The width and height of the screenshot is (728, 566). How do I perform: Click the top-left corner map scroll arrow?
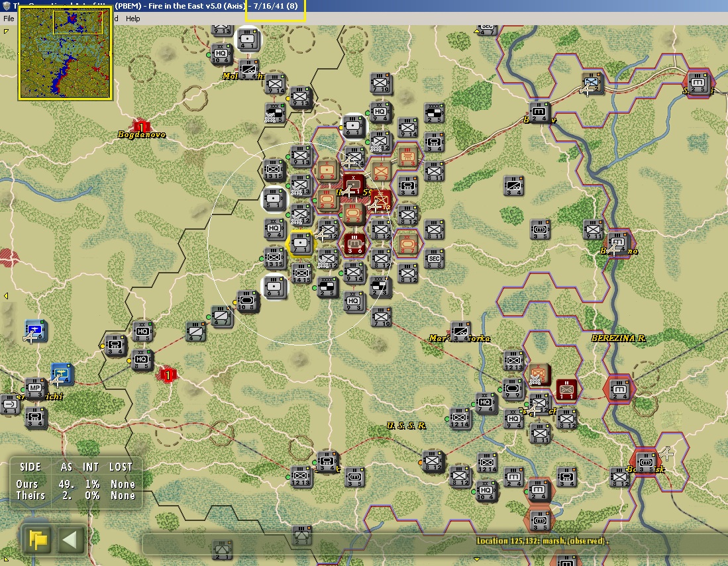tap(6, 31)
